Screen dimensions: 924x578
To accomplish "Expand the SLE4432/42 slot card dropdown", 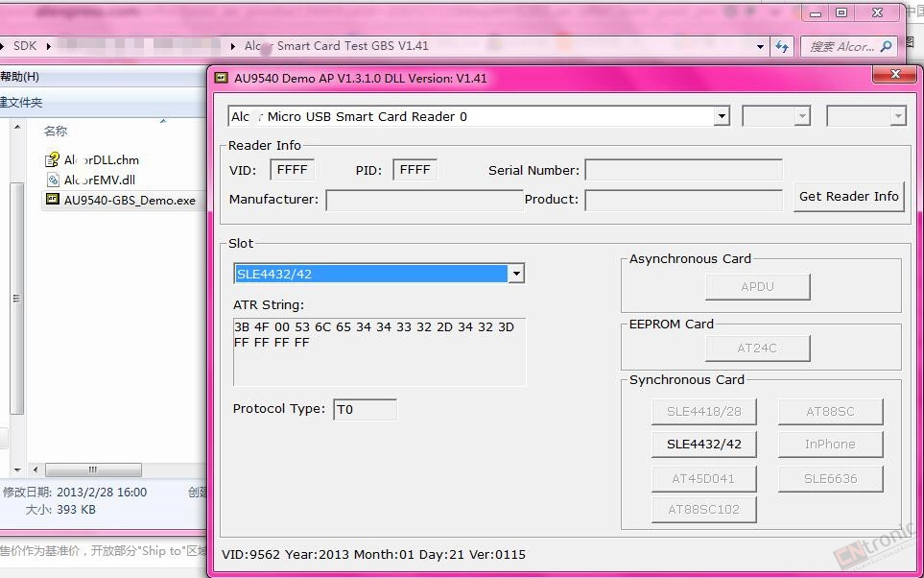I will pos(516,274).
